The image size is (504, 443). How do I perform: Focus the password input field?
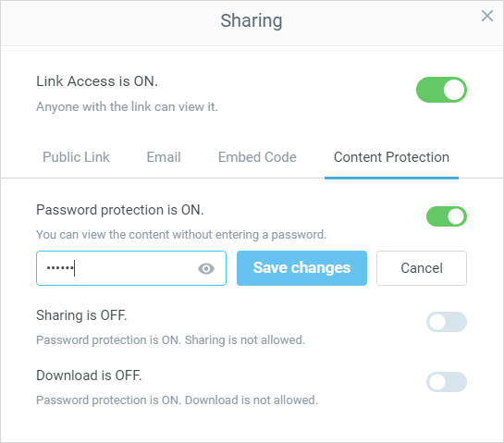coord(131,268)
